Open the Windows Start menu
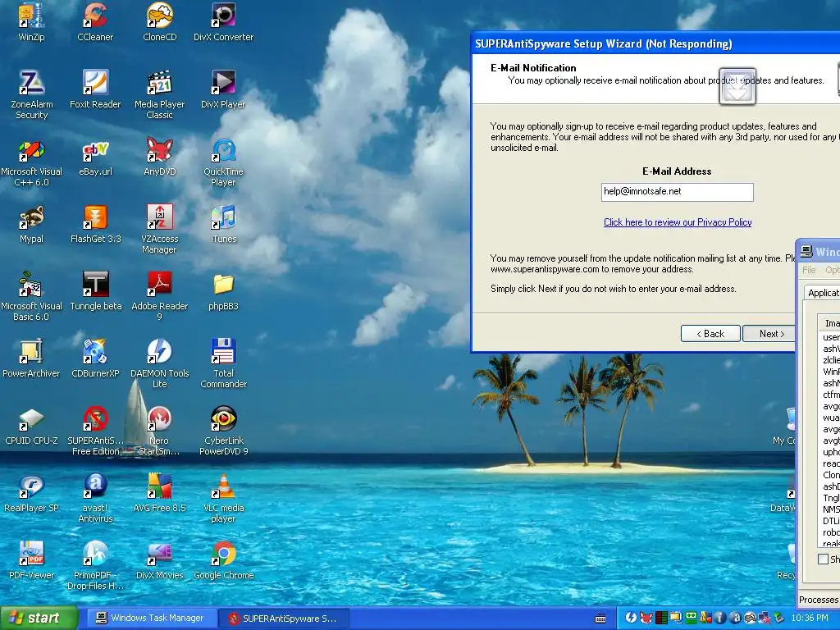This screenshot has height=630, width=840. [39, 619]
